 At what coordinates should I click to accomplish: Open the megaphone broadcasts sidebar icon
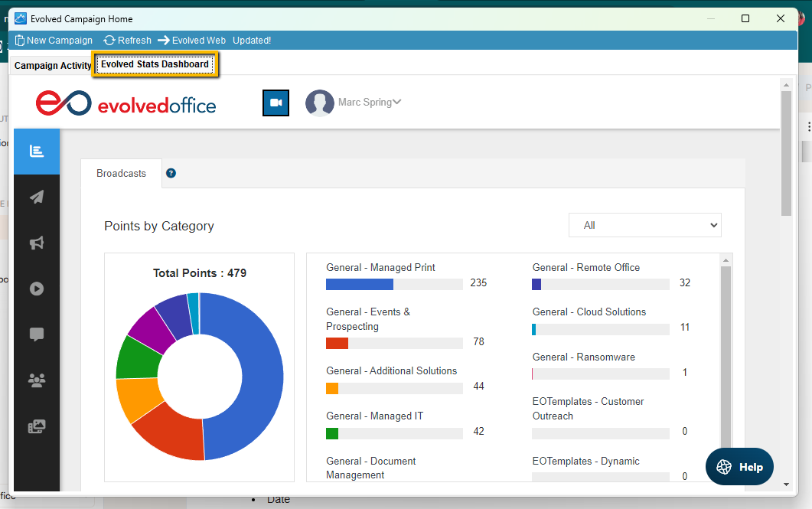pos(36,243)
